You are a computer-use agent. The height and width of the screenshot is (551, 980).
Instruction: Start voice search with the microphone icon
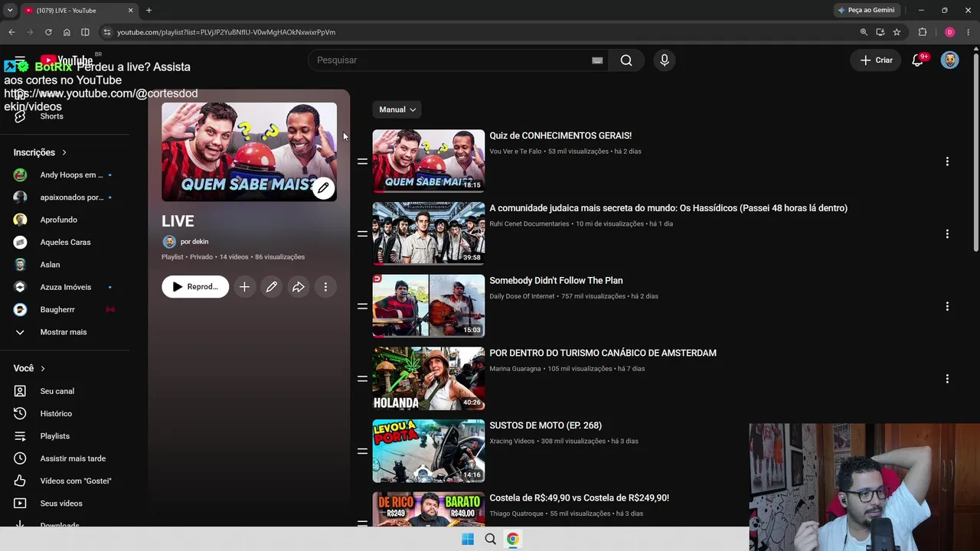coord(665,60)
